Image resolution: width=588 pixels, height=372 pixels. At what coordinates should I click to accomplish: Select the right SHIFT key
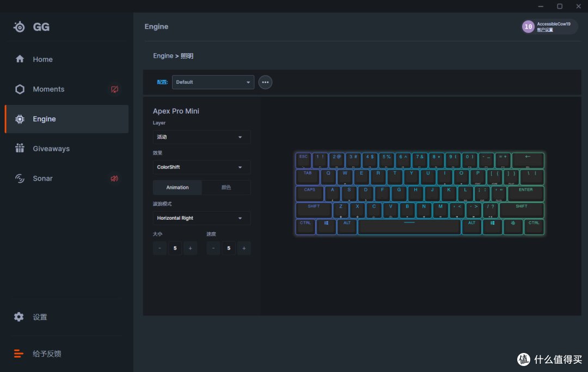(522, 210)
